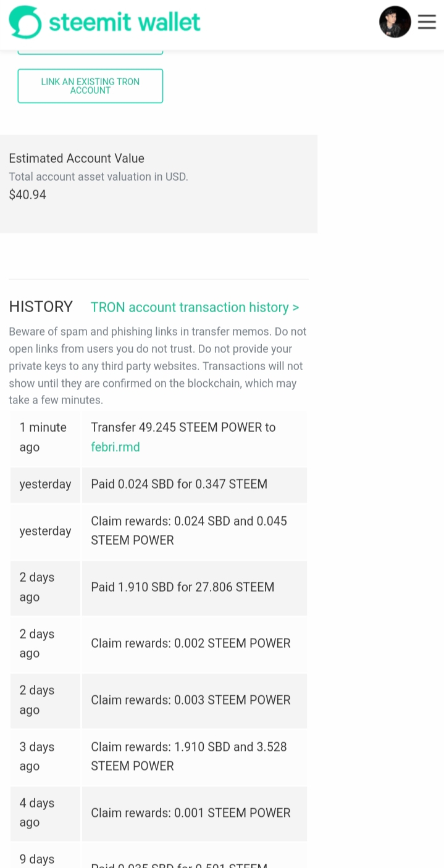Click the "4 days ago" timestamp cell

[x=36, y=812]
